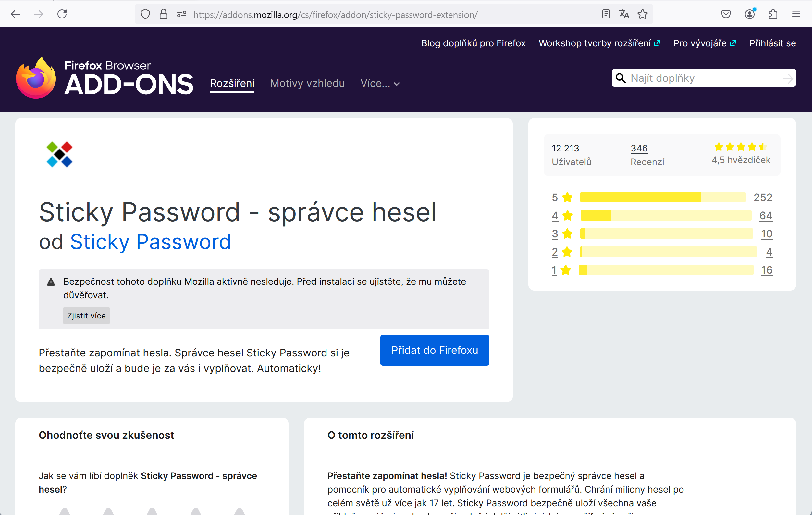
Task: Open the Firefox hamburger menu
Action: coord(796,14)
